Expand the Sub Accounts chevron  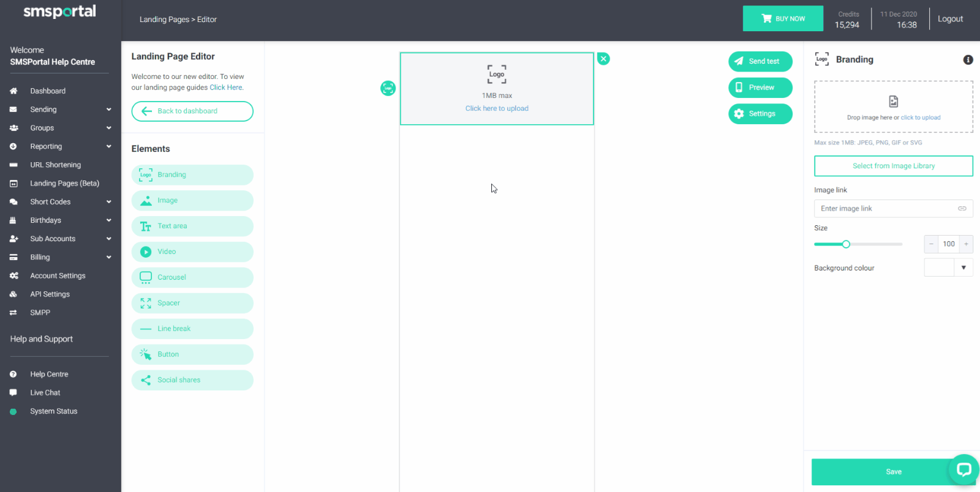click(109, 239)
